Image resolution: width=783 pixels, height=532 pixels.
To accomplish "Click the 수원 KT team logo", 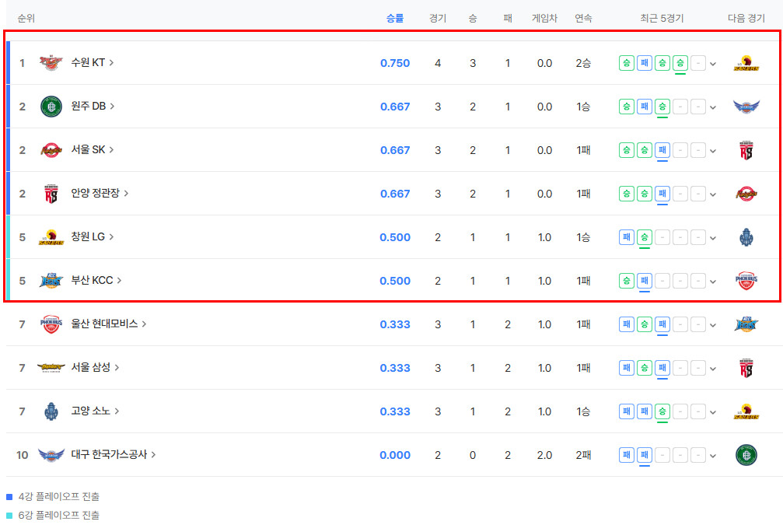I will click(x=51, y=63).
